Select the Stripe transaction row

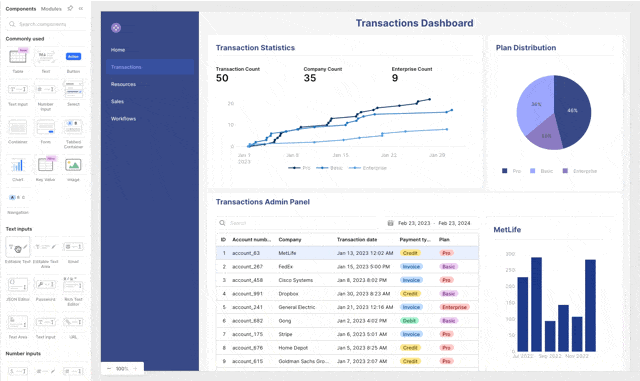click(x=347, y=334)
